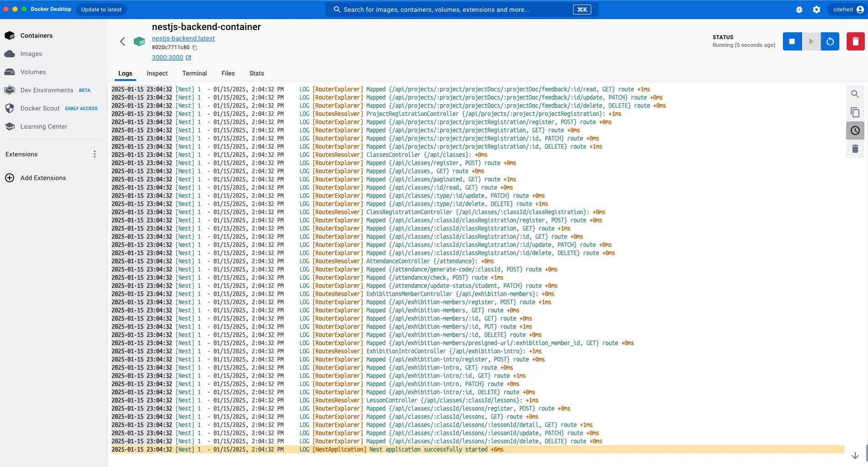The height and width of the screenshot is (467, 868).
Task: Click the Docker Desktop title text
Action: coord(51,9)
